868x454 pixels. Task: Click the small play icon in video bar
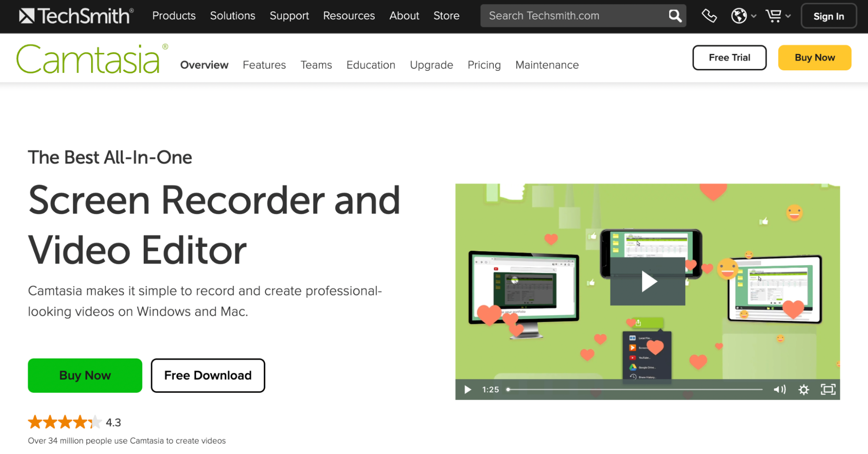(x=468, y=389)
